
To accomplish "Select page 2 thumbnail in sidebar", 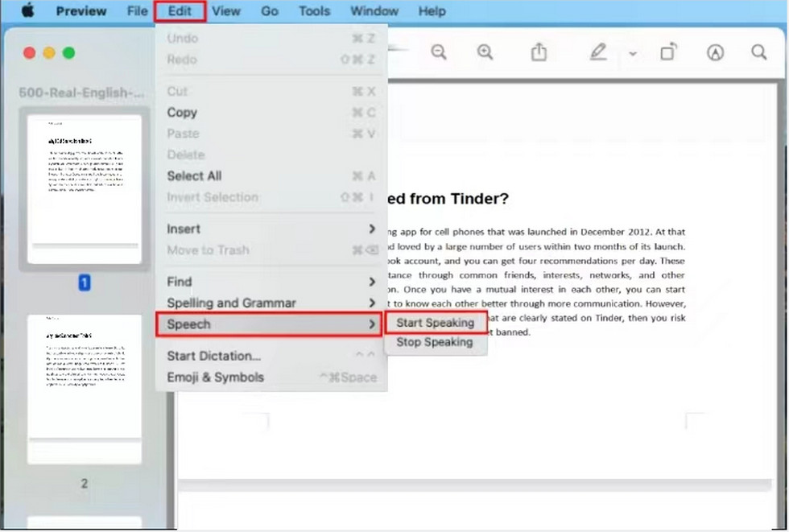I will tap(85, 390).
